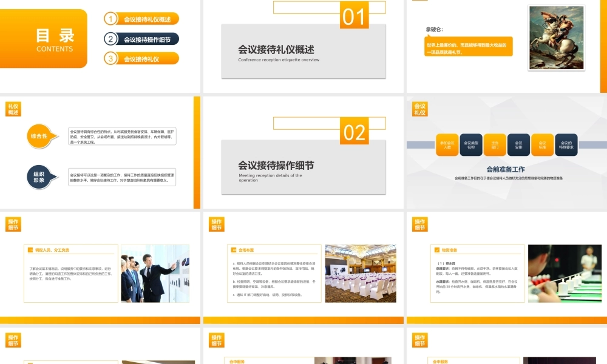607x364 pixels.
Task: Select the orange 02 number box
Action: [x=354, y=131]
